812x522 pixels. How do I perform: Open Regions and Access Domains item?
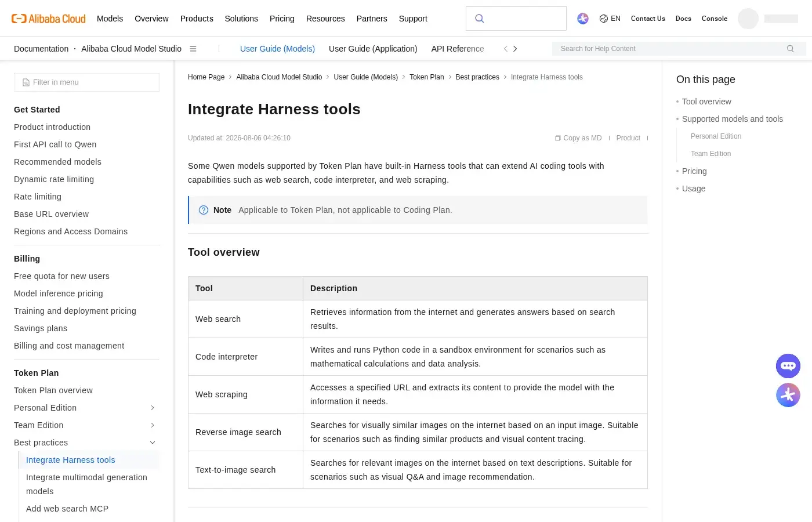71,231
